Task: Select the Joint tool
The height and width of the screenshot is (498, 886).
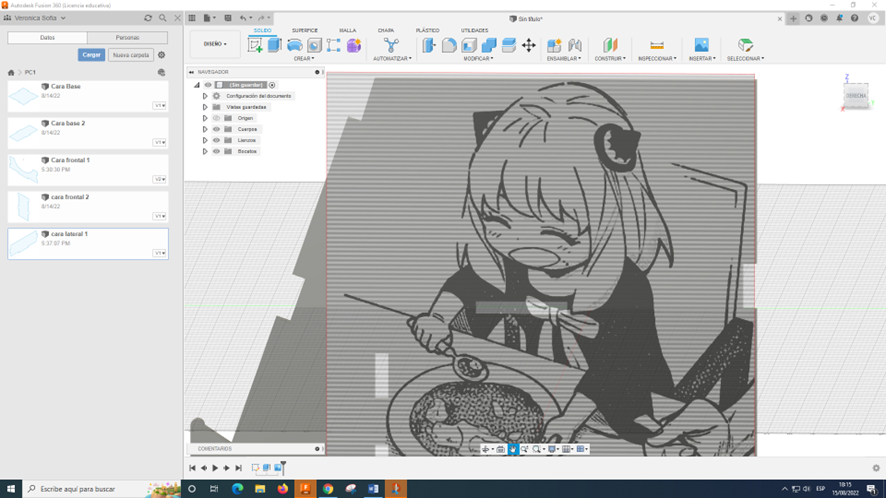Action: pos(575,45)
